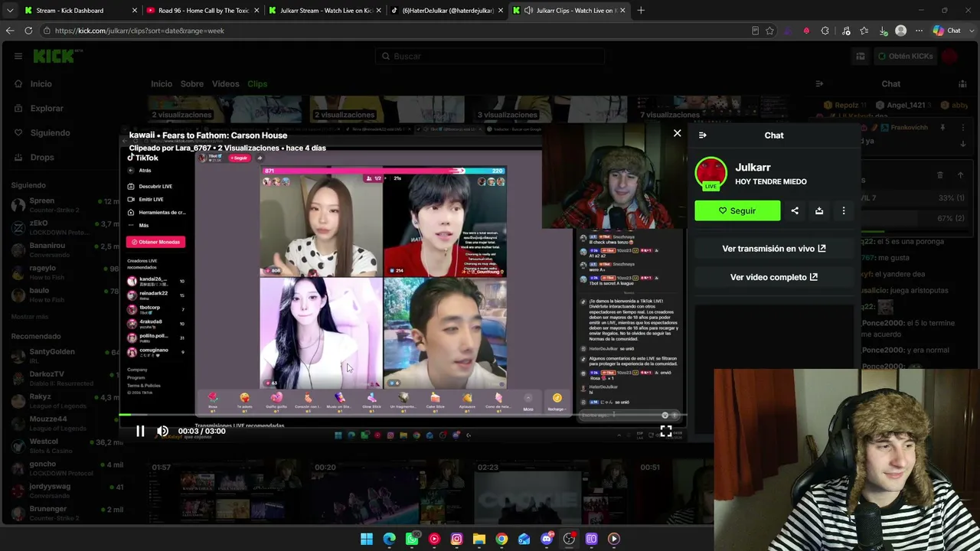Viewport: 980px width, 551px height.
Task: Open the Kick store icon beside Obtén KICKs
Action: [x=861, y=56]
